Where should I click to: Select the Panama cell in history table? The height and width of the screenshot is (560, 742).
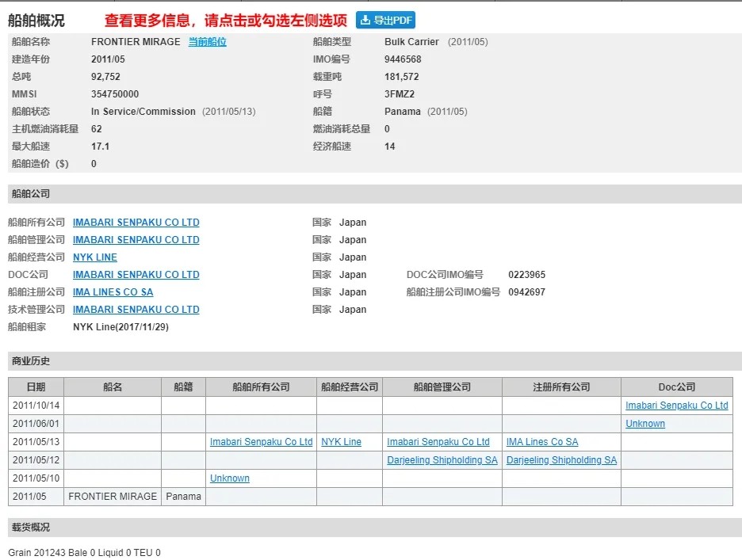coord(183,497)
